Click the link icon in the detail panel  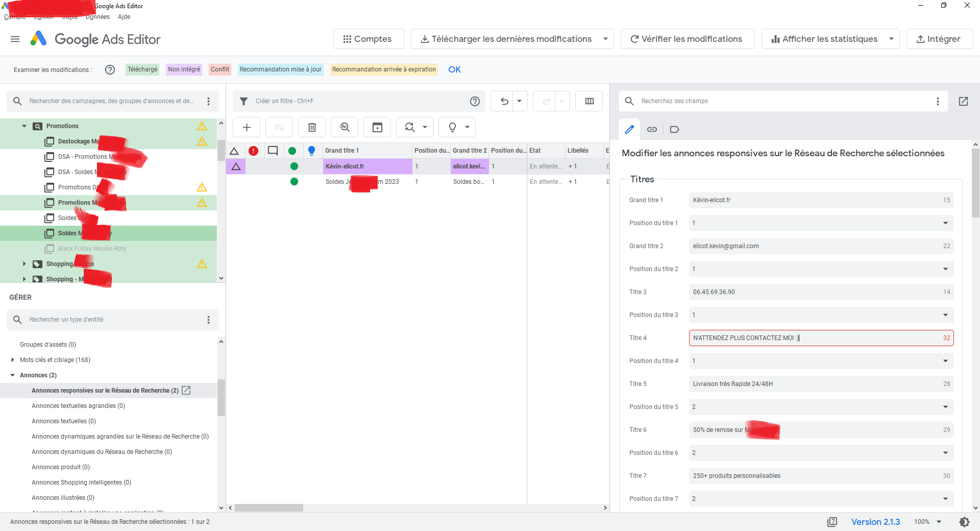point(652,129)
